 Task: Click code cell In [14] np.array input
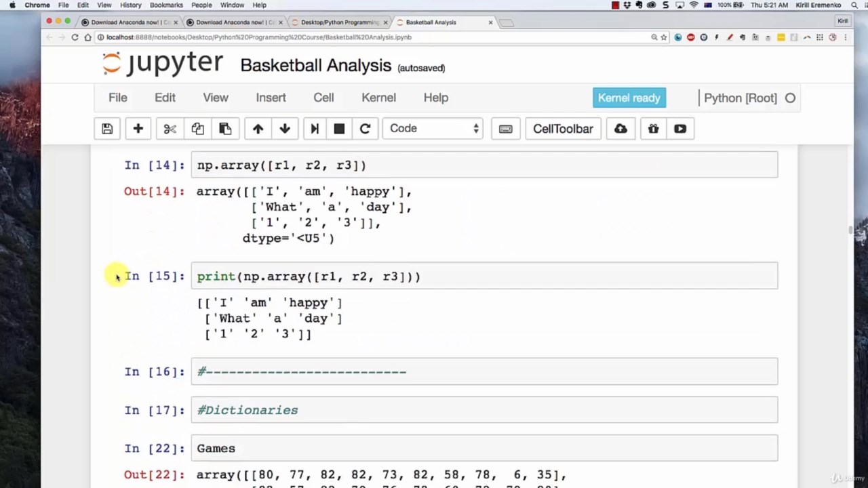tap(484, 165)
